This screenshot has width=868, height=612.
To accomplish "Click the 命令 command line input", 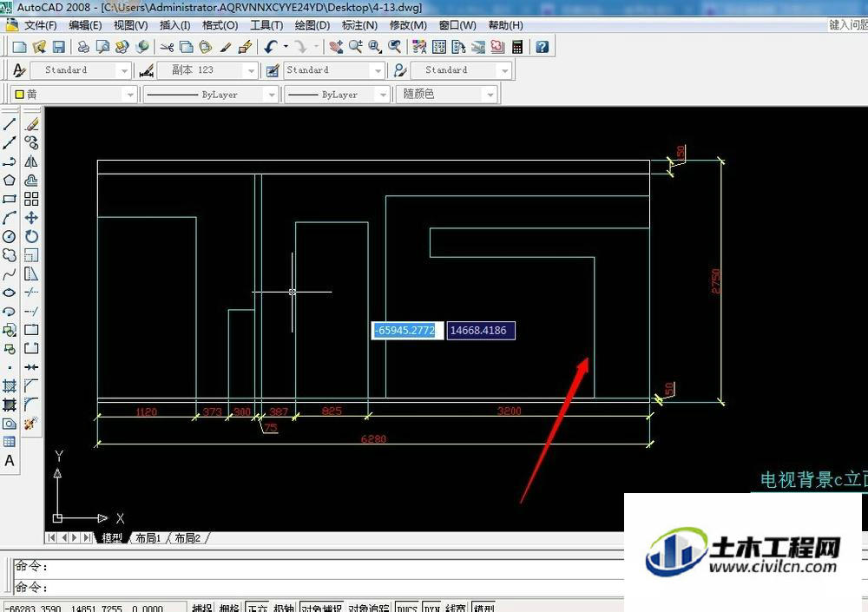I will coord(319,587).
